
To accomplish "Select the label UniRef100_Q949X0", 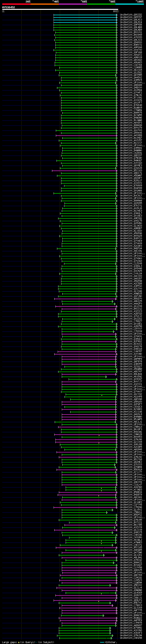I will (131, 42).
